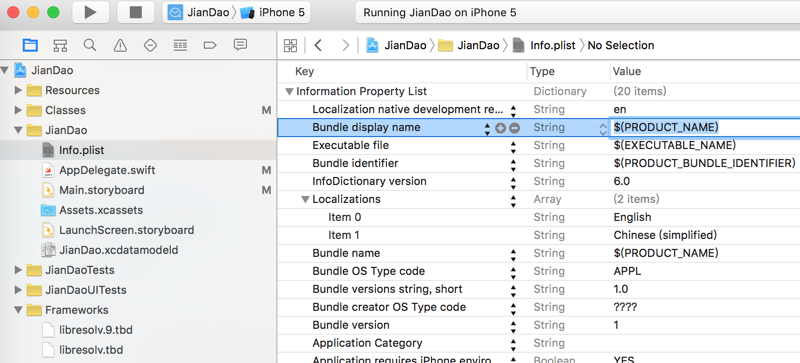Open type dropdown for Bundle display name

pos(603,128)
